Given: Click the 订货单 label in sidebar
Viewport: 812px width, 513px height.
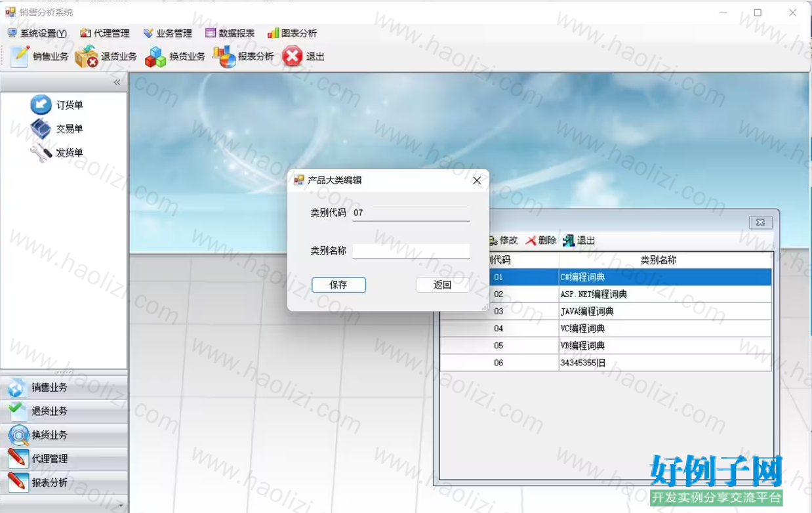Looking at the screenshot, I should tap(70, 105).
